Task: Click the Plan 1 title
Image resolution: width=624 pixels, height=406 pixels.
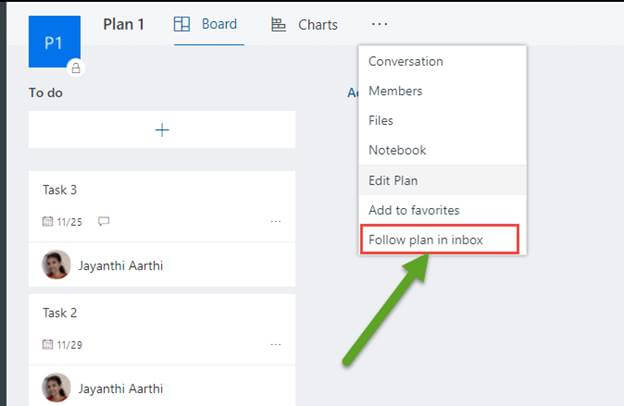Action: point(123,24)
